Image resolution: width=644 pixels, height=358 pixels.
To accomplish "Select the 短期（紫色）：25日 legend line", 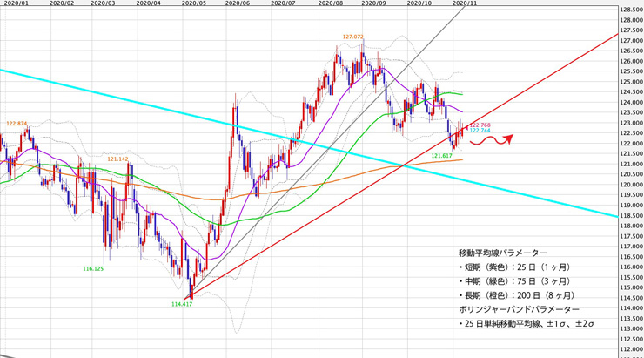I will coord(514,267).
